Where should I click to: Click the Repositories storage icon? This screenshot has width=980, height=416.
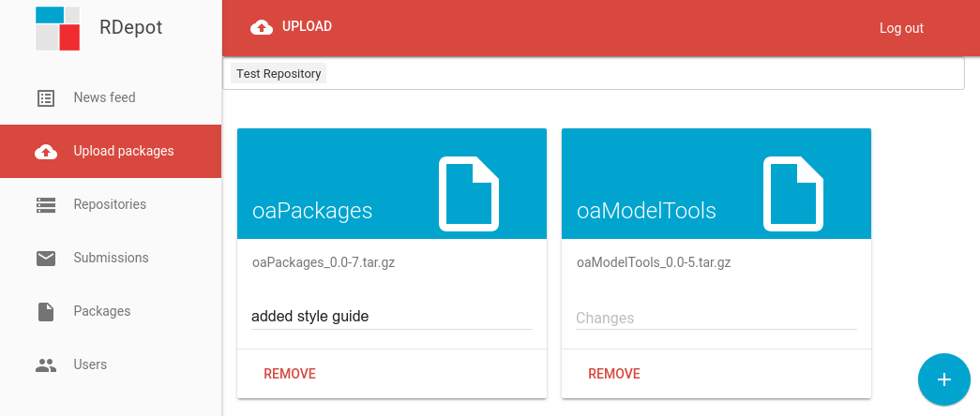(46, 205)
